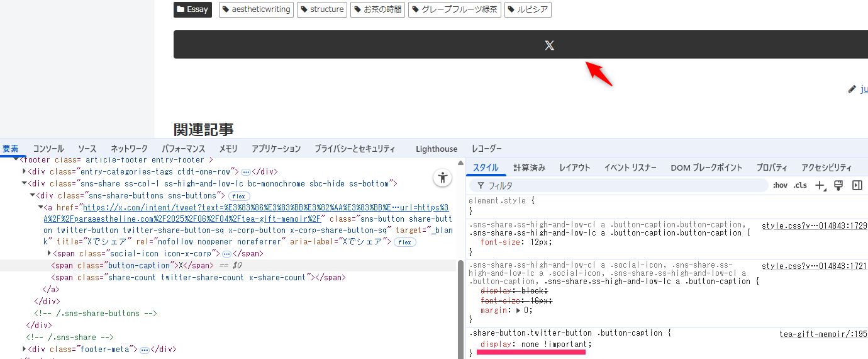
Task: Click the new style rule plus icon
Action: (820, 185)
